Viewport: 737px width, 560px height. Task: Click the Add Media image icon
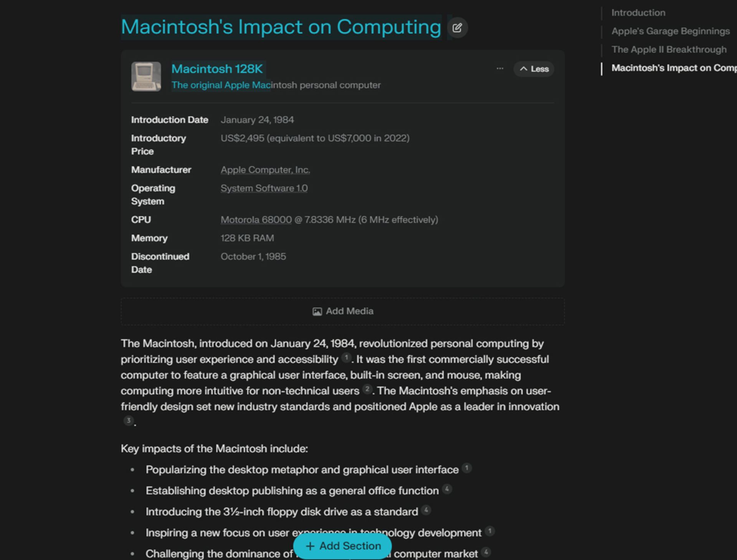(x=317, y=311)
